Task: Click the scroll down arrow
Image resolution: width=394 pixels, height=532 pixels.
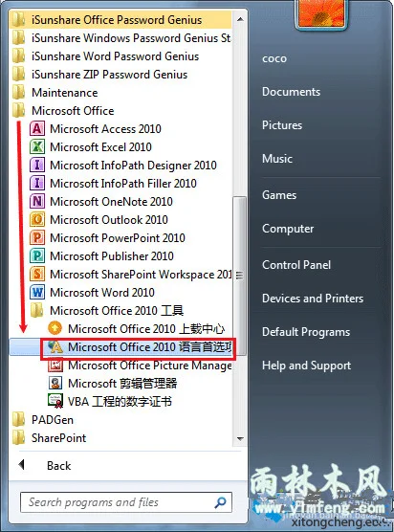Action: tap(240, 438)
